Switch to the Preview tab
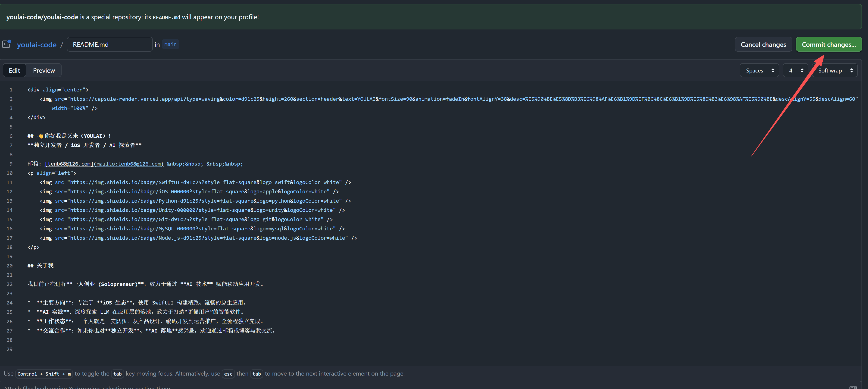Image resolution: width=868 pixels, height=389 pixels. pyautogui.click(x=44, y=70)
